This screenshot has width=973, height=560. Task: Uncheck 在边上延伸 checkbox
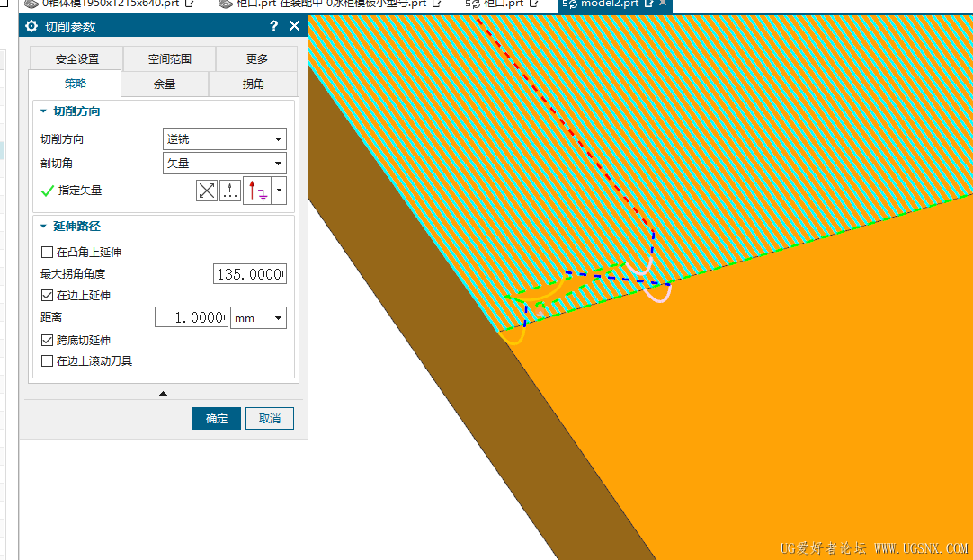point(47,295)
